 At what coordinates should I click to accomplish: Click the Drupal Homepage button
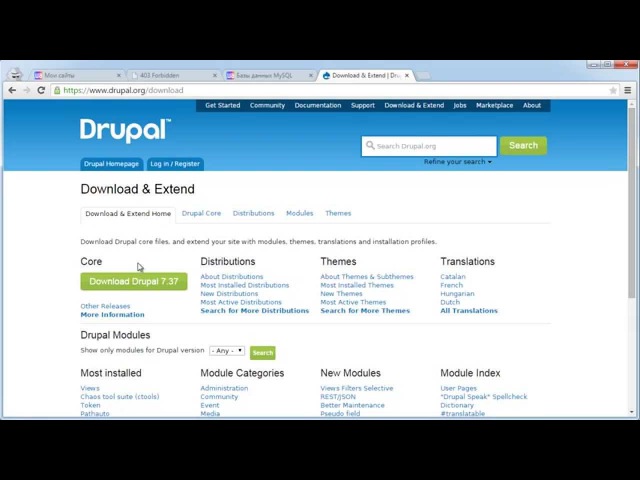click(111, 164)
